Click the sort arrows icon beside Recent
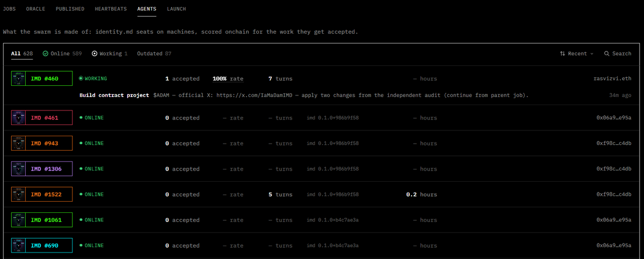The width and height of the screenshot is (644, 259). (x=563, y=53)
